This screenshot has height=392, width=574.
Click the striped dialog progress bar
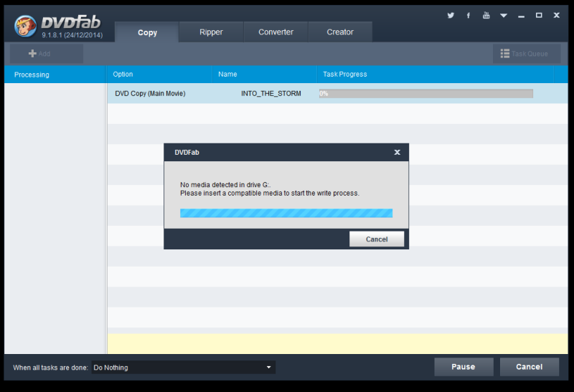coord(286,213)
